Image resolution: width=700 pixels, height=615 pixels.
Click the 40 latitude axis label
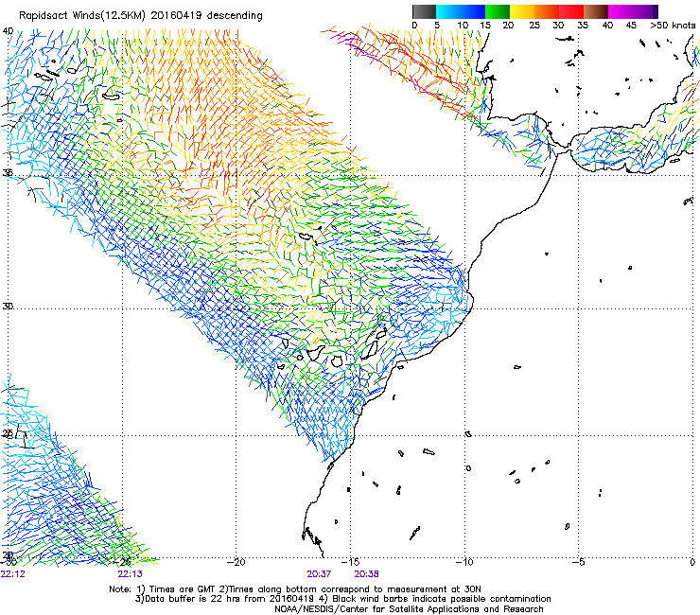click(x=8, y=31)
